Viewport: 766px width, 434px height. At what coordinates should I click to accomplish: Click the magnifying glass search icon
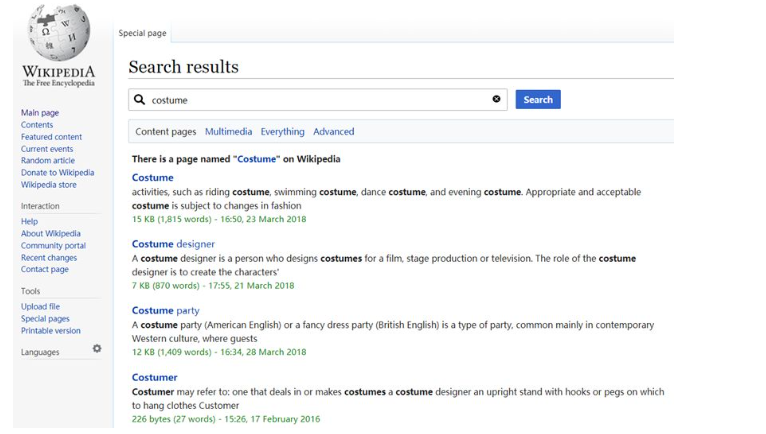[139, 100]
